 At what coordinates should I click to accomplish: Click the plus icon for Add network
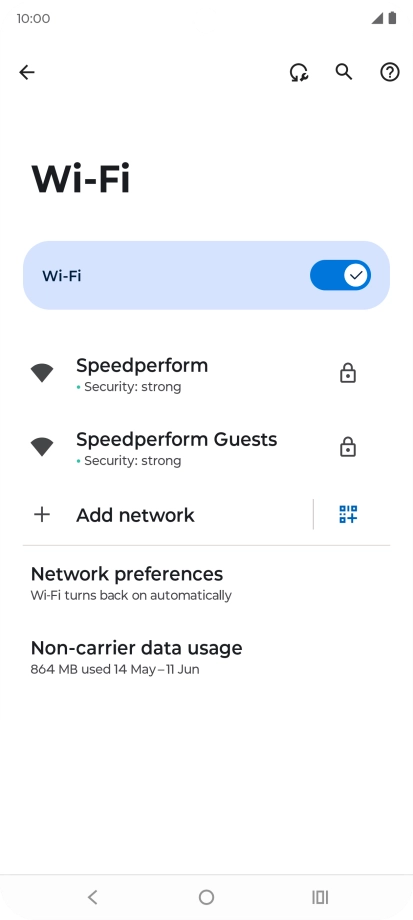pyautogui.click(x=42, y=515)
